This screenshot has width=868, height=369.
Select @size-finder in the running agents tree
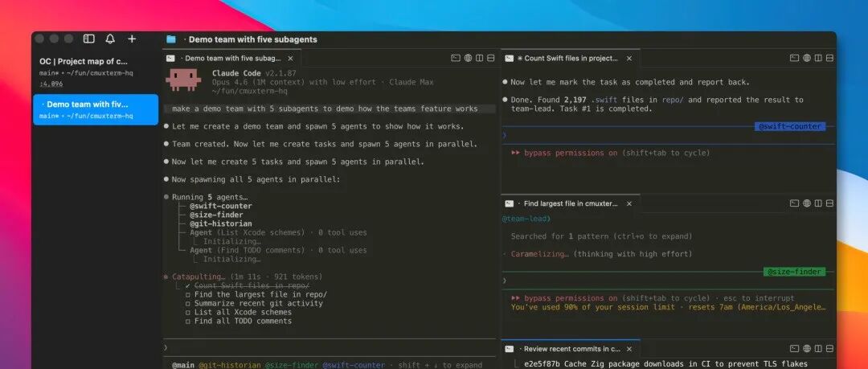216,215
